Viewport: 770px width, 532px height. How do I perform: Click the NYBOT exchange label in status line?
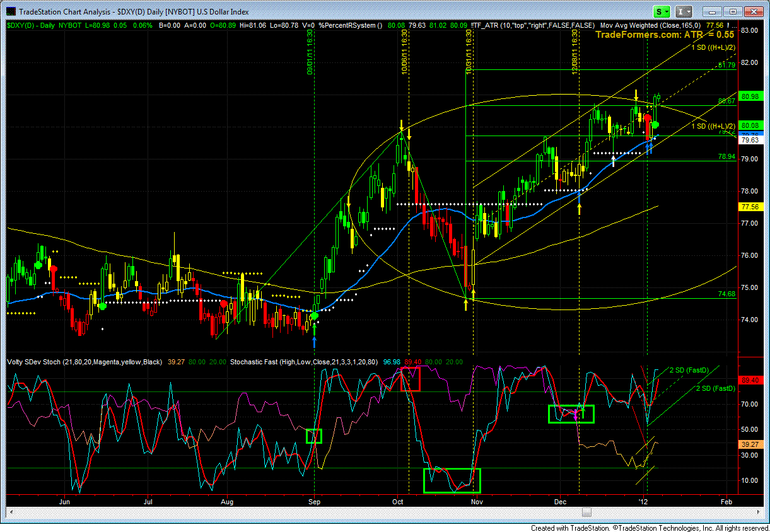point(69,25)
